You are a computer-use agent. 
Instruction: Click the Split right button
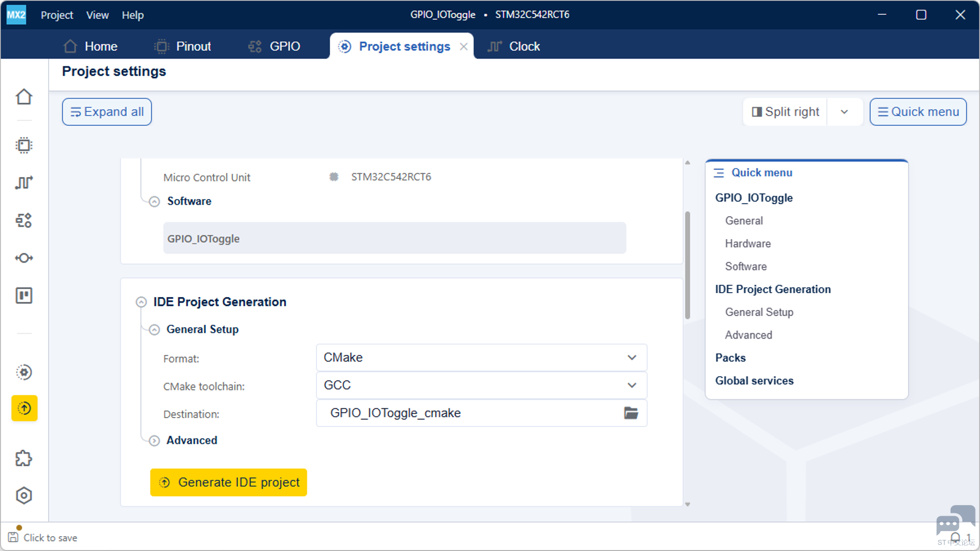[785, 112]
